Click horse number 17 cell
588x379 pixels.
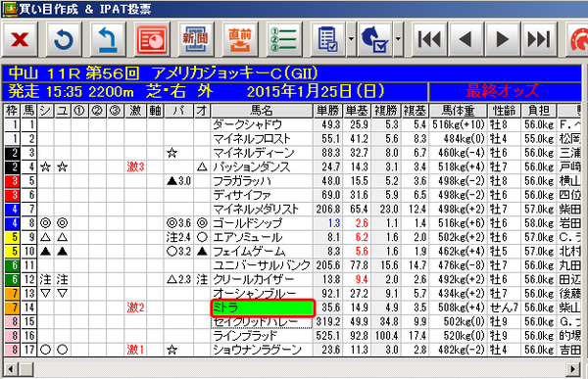click(28, 350)
